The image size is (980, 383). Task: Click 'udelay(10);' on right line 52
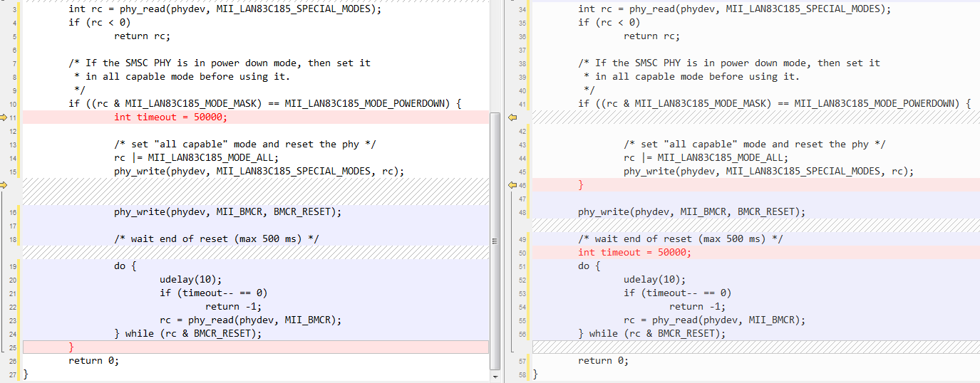click(x=654, y=280)
